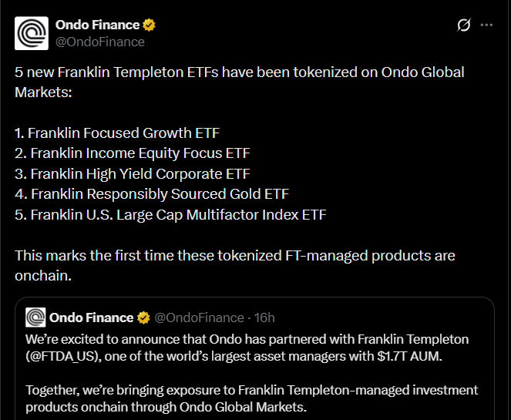Open Grok from the tweet header icon
The width and height of the screenshot is (511, 420).
pos(463,25)
